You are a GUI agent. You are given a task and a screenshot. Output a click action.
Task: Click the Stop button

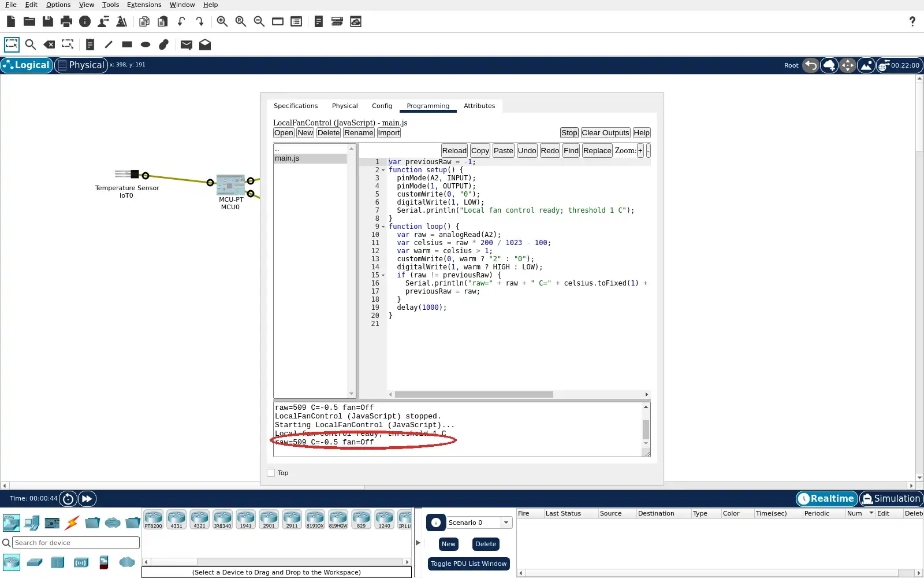pos(569,133)
